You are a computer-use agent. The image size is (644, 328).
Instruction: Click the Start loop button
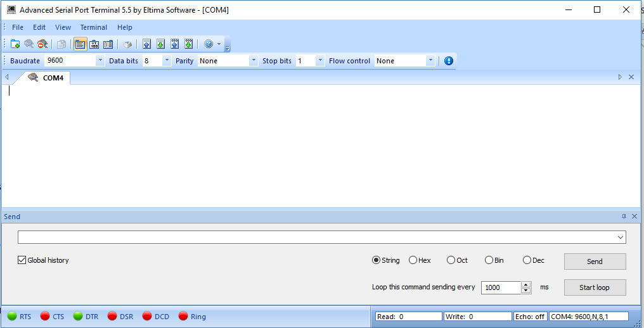pyautogui.click(x=595, y=287)
